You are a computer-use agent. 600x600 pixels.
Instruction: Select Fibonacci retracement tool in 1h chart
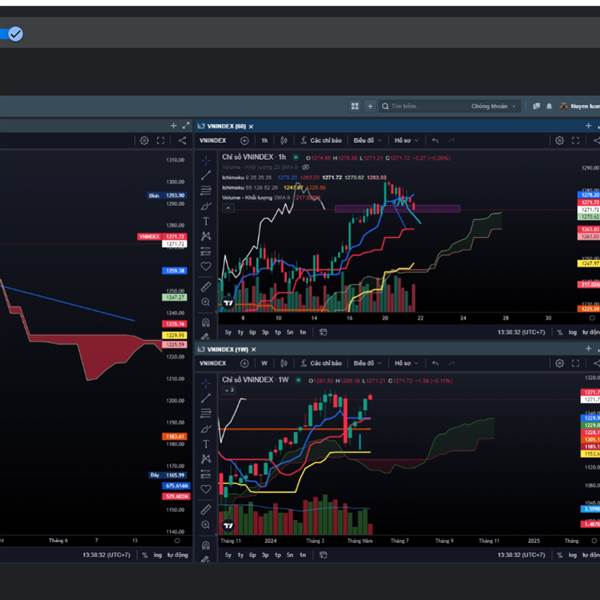coord(206,190)
